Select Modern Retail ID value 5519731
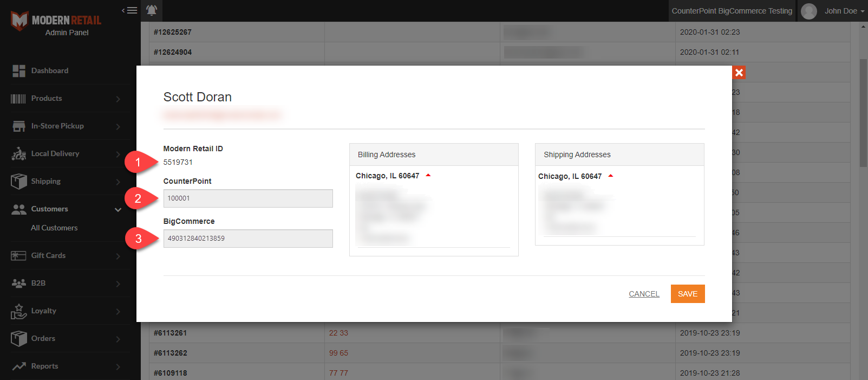This screenshot has height=380, width=868. point(178,162)
